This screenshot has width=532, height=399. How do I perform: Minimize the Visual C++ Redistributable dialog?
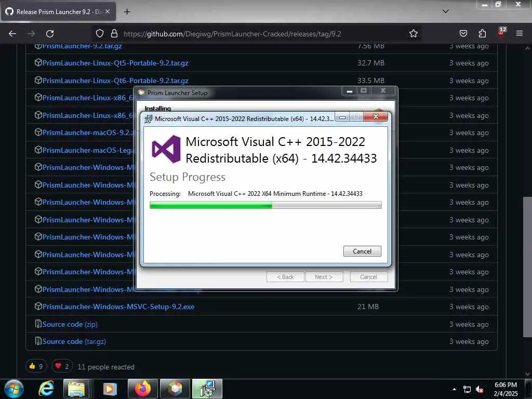point(342,117)
